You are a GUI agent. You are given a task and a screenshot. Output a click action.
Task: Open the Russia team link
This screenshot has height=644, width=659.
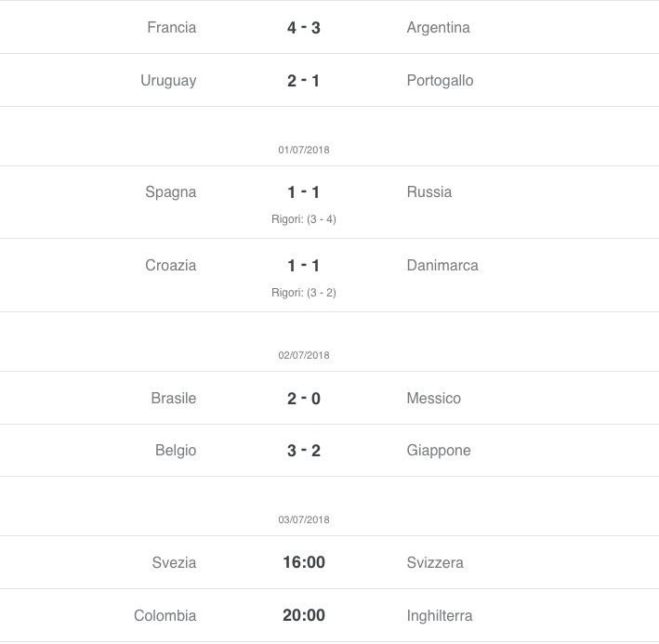point(429,192)
